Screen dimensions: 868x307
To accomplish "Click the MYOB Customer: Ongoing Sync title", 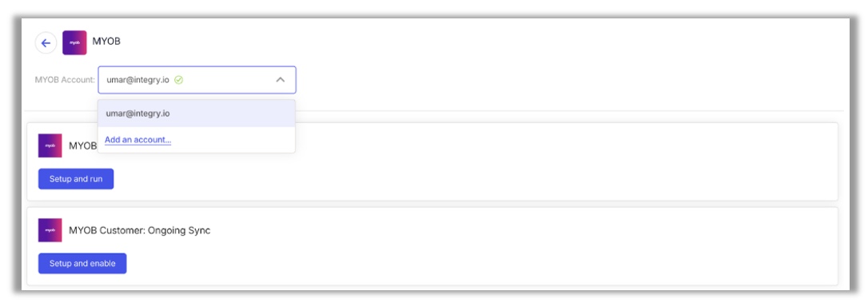I will point(140,230).
